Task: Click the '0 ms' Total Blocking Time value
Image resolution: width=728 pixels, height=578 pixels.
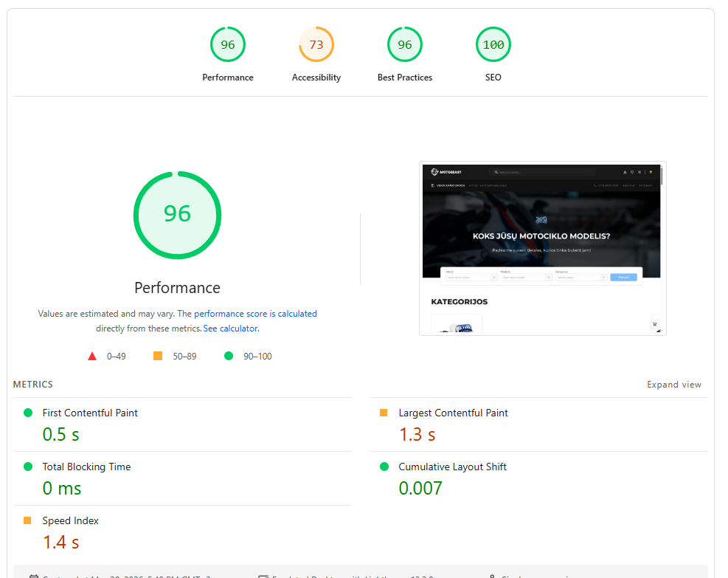Action: pos(62,489)
